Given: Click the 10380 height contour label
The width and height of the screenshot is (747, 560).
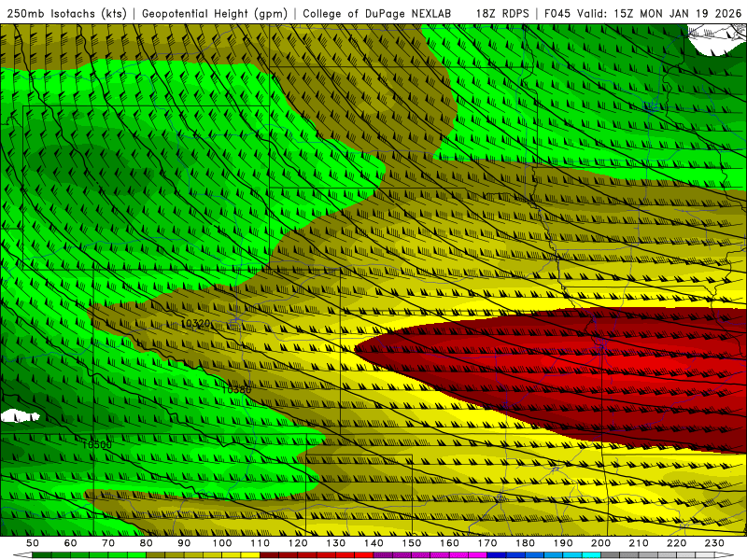Looking at the screenshot, I should tap(236, 389).
